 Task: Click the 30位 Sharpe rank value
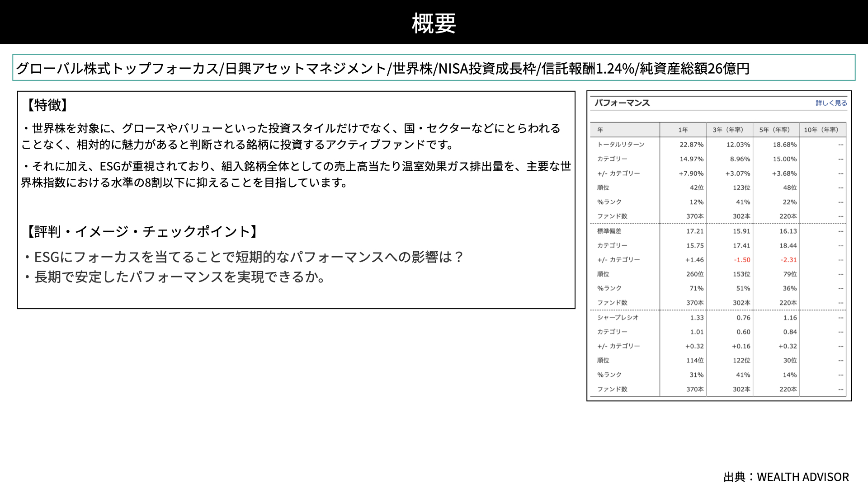tap(790, 360)
